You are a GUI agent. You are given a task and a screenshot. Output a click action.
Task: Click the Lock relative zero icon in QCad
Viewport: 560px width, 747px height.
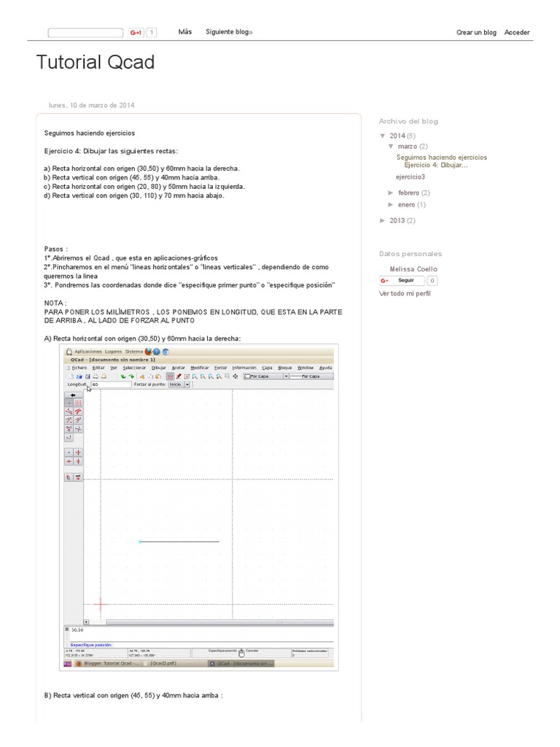(78, 477)
